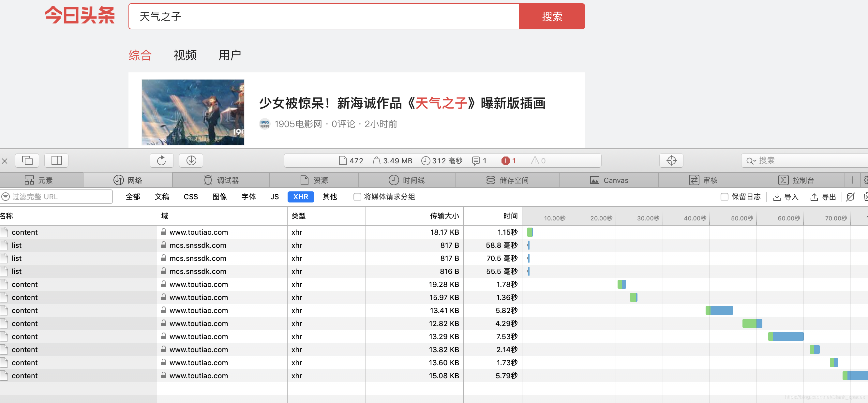Sort by 时间 column header
This screenshot has width=868, height=403.
pyautogui.click(x=493, y=216)
